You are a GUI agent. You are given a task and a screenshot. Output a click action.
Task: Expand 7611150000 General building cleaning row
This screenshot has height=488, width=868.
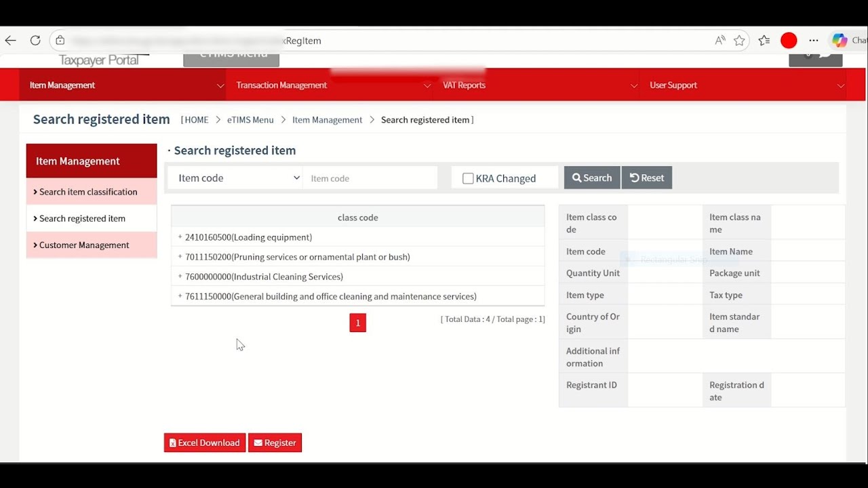pyautogui.click(x=180, y=296)
